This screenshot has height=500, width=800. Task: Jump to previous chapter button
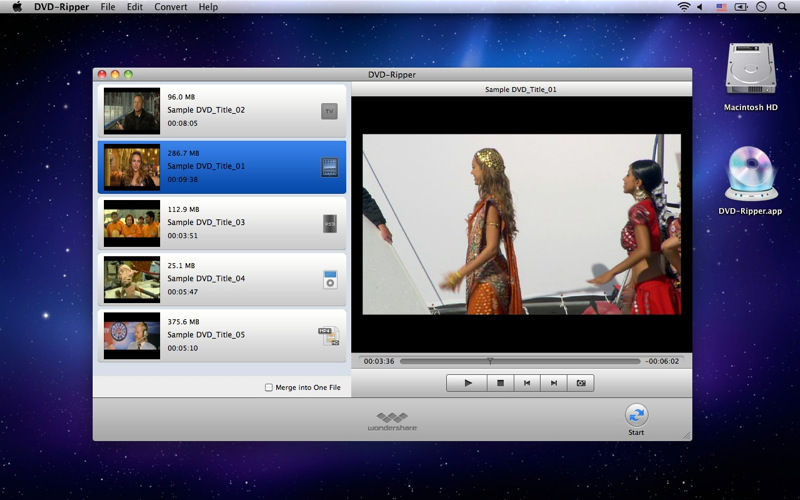tap(527, 383)
